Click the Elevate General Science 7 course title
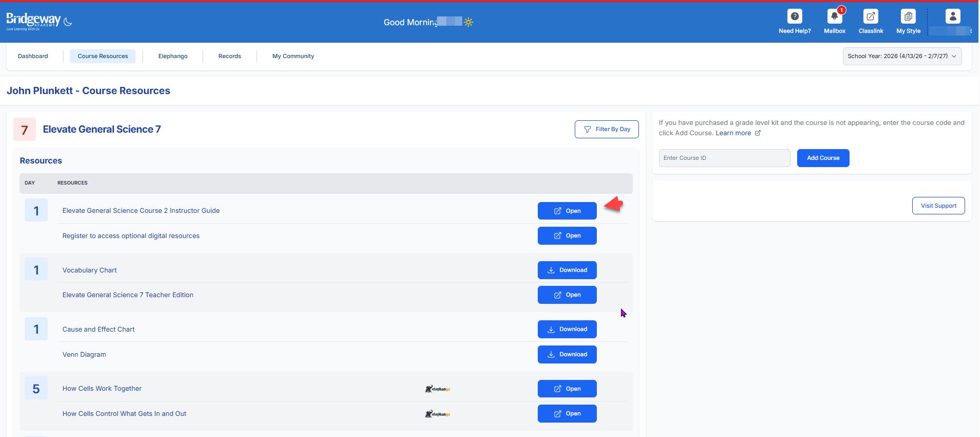The height and width of the screenshot is (437, 980). [102, 129]
